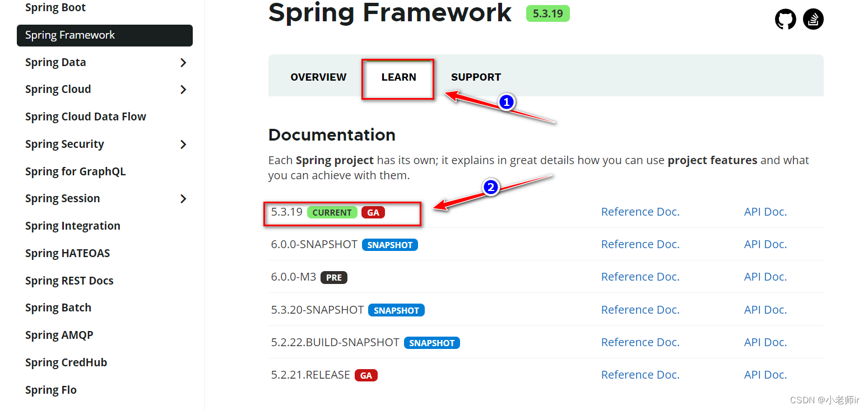The width and height of the screenshot is (868, 410).
Task: Open Spring Flo project page
Action: coord(51,390)
